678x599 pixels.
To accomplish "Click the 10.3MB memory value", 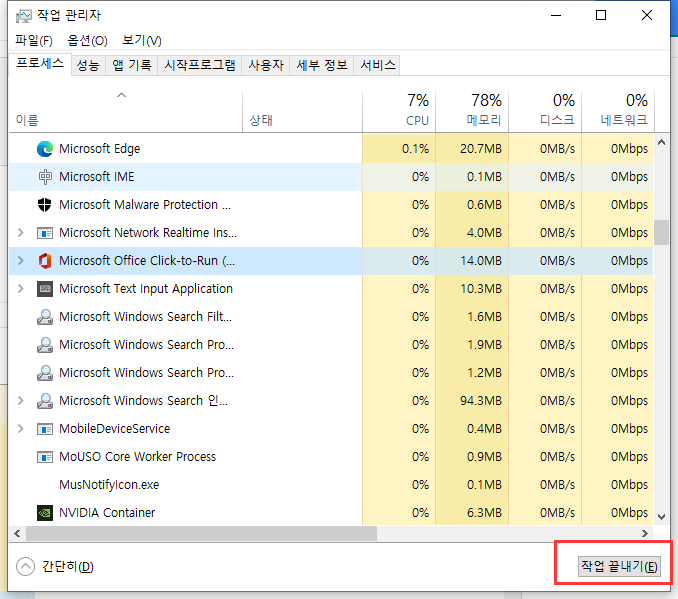I will coord(481,289).
